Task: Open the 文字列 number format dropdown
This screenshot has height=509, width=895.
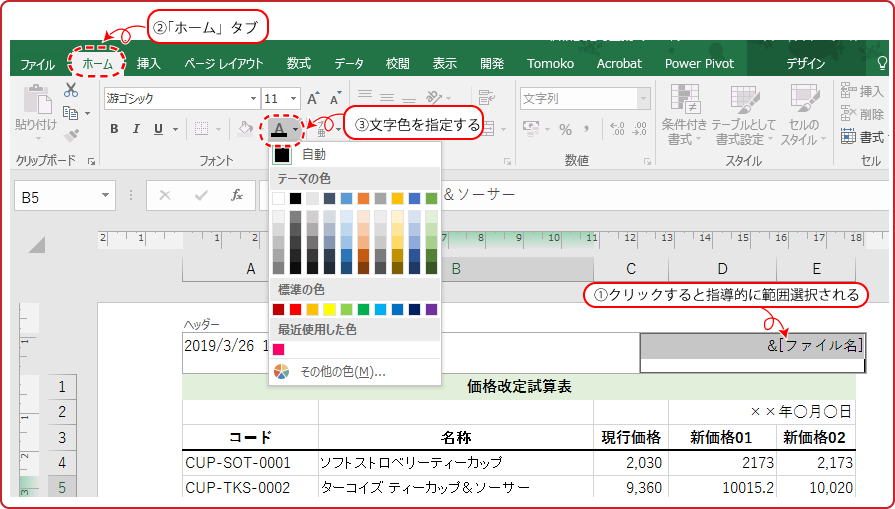Action: pyautogui.click(x=643, y=99)
